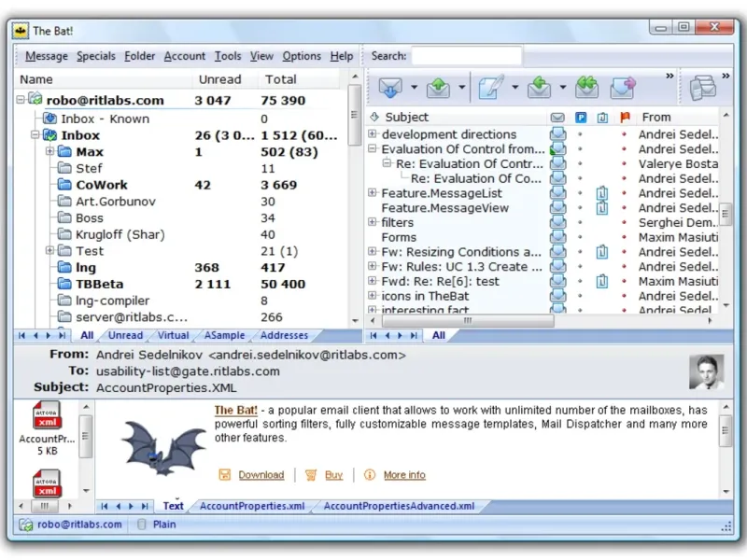Open the View menu

[262, 56]
